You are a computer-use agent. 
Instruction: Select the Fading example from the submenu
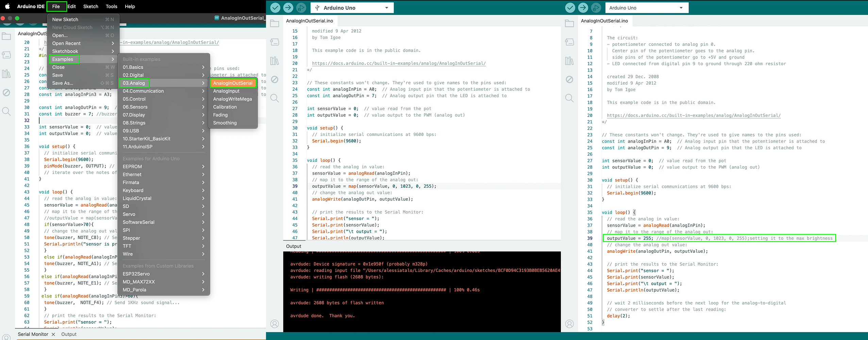point(220,115)
